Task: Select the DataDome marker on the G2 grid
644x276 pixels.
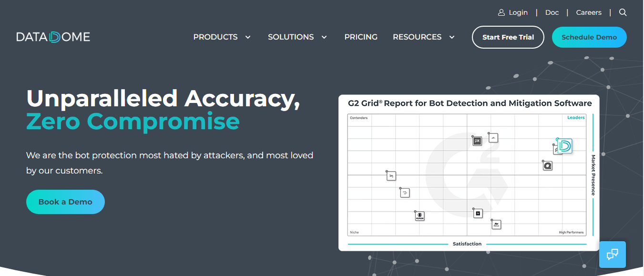Action: click(564, 146)
